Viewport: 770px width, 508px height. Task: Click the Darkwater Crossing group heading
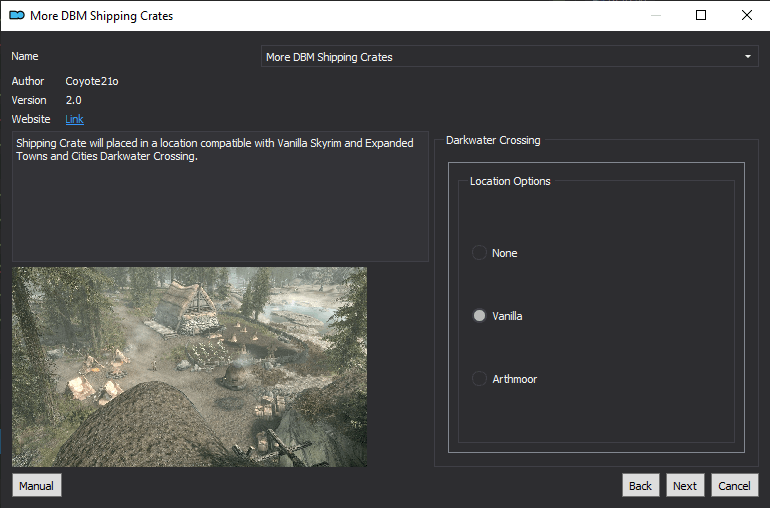[493, 141]
